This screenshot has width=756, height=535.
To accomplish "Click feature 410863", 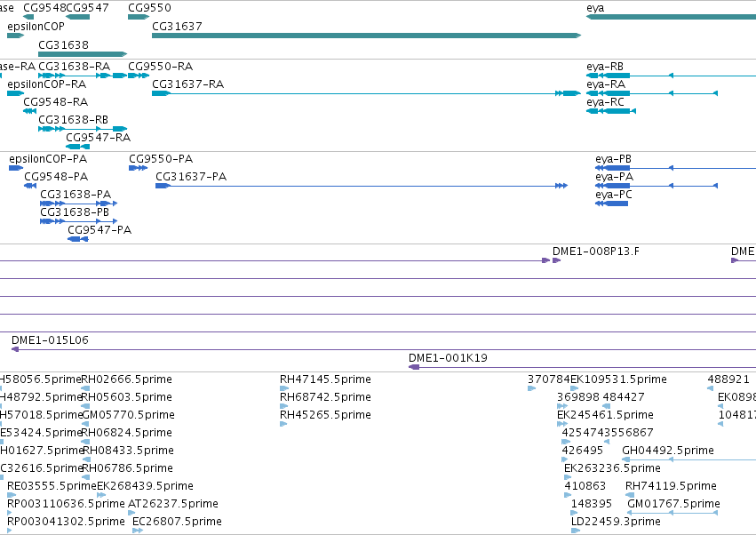I will click(568, 495).
